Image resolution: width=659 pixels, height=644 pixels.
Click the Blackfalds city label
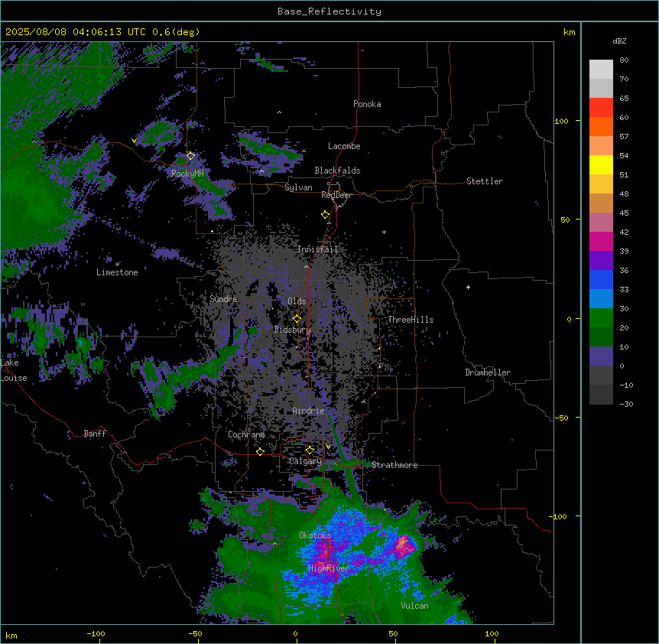337,171
